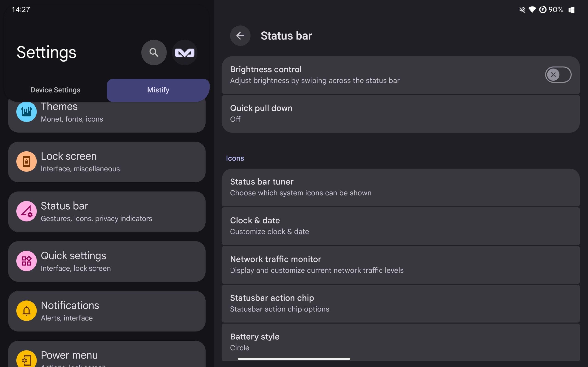
Task: Select the Mistify tab
Action: pos(158,90)
